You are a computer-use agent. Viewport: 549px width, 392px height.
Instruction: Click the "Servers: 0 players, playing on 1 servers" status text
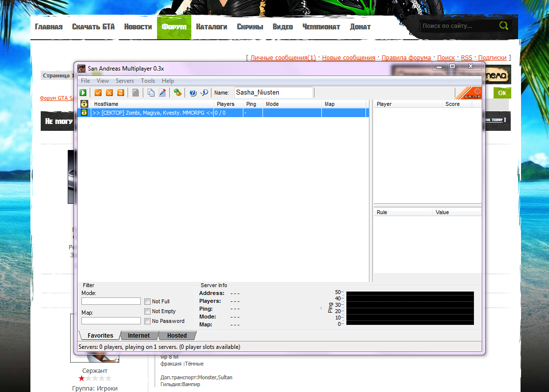(159, 347)
